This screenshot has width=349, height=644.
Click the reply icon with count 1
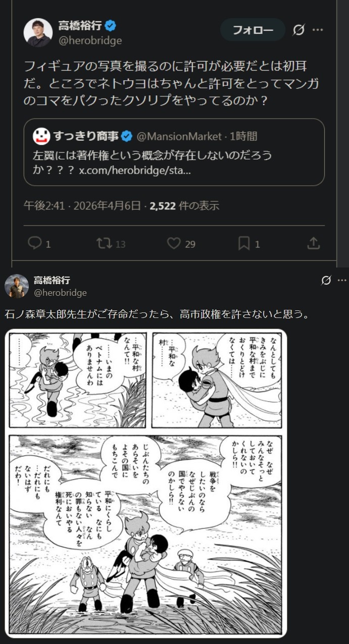point(35,244)
